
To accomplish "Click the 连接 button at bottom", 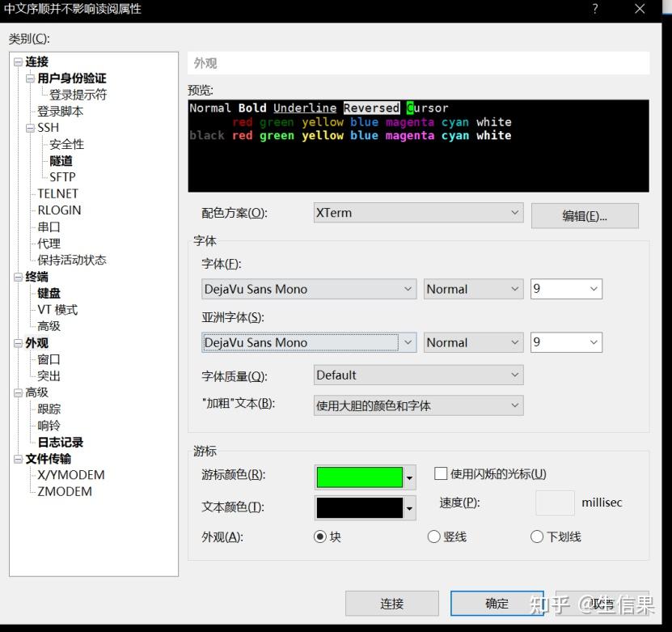I will [391, 604].
